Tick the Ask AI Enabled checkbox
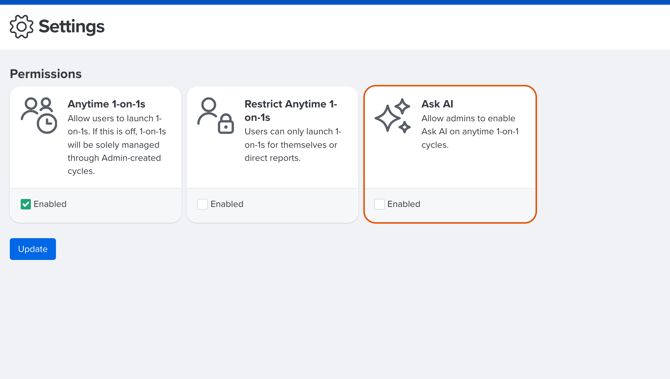Image resolution: width=670 pixels, height=379 pixels. [379, 204]
